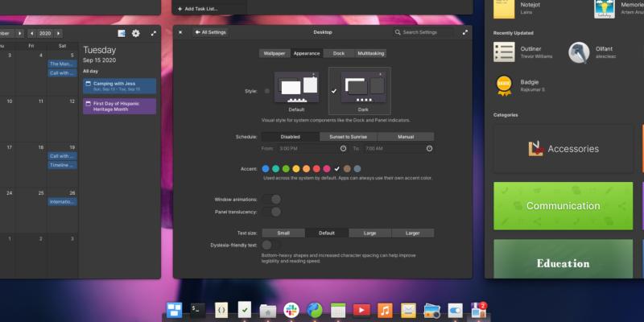Open the schedule To time picker
Image resolution: width=644 pixels, height=322 pixels.
(x=429, y=148)
